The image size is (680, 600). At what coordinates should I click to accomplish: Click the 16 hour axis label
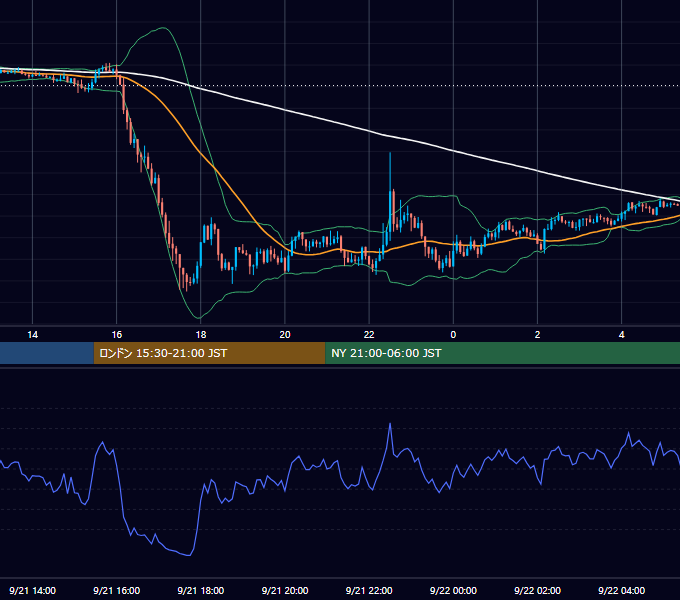coord(117,335)
